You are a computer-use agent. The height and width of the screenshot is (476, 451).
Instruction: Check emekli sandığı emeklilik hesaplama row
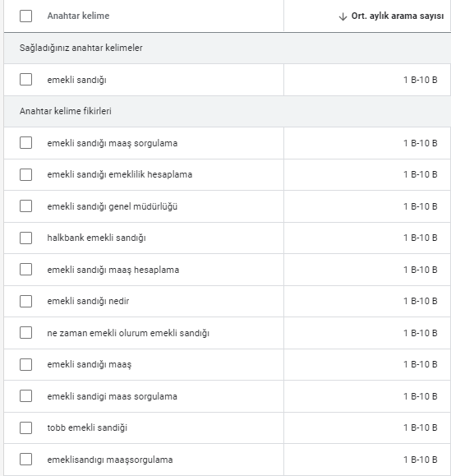25,174
